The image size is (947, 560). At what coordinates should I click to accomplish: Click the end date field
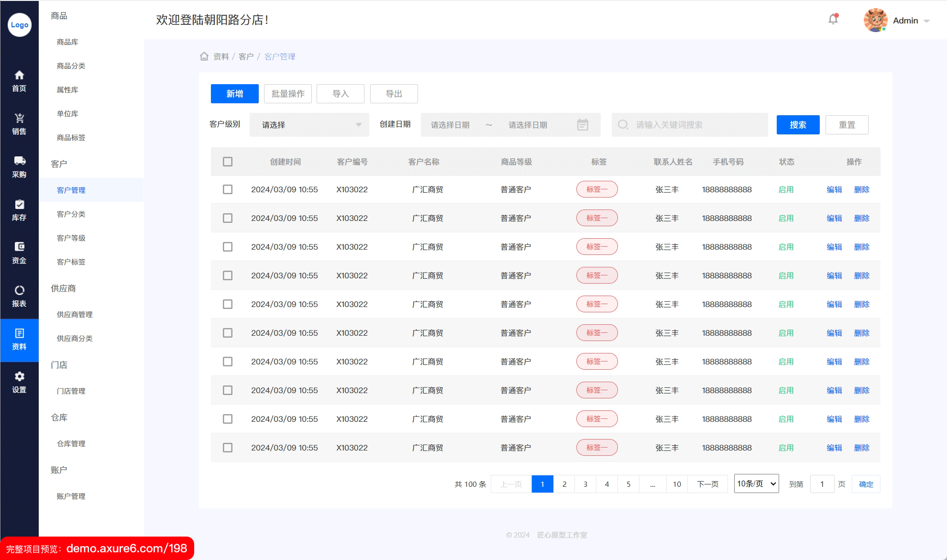point(528,125)
